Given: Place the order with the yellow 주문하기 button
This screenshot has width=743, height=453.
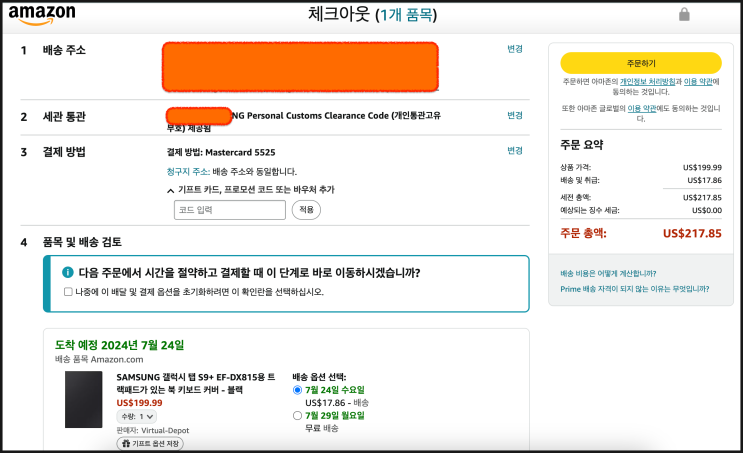Looking at the screenshot, I should 641,63.
